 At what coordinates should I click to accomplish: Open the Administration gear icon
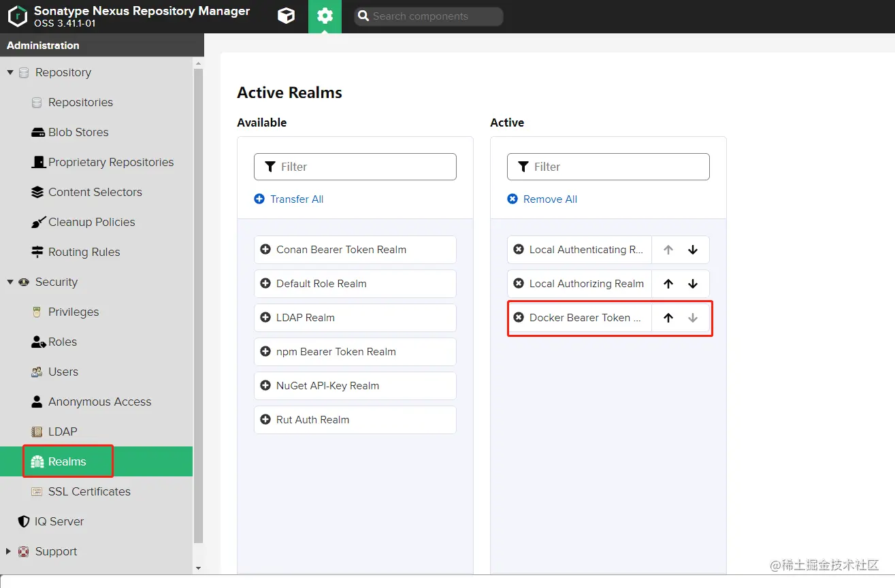[x=325, y=16]
